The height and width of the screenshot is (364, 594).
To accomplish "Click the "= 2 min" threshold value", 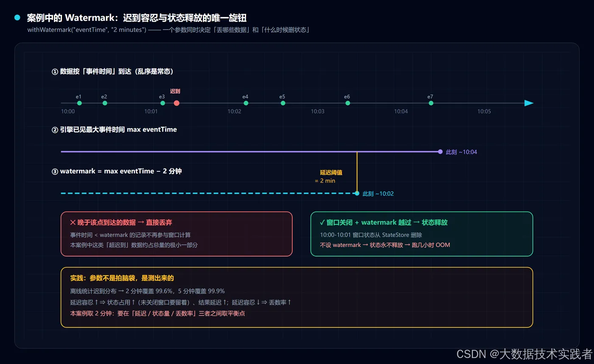I will point(325,181).
